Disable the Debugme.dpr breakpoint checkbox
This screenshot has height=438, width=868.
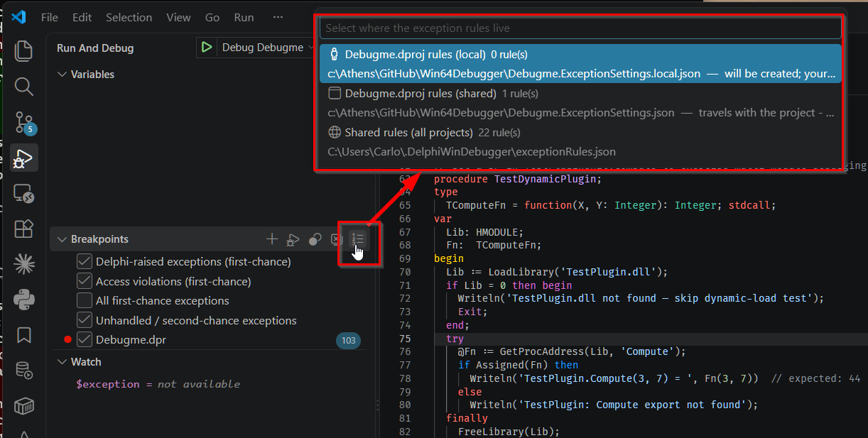84,339
